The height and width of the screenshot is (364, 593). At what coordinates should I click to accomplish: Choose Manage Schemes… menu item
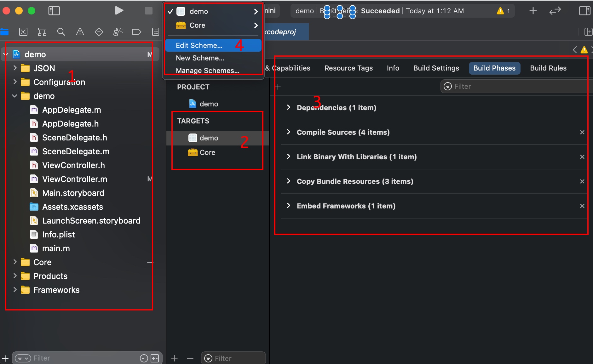tap(213, 71)
